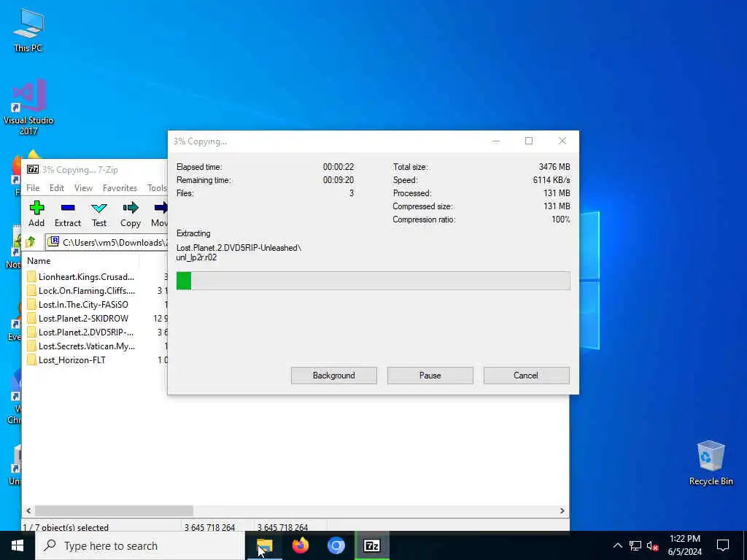Click the Background button in the copying dialog
Image resolution: width=747 pixels, height=560 pixels.
[334, 376]
